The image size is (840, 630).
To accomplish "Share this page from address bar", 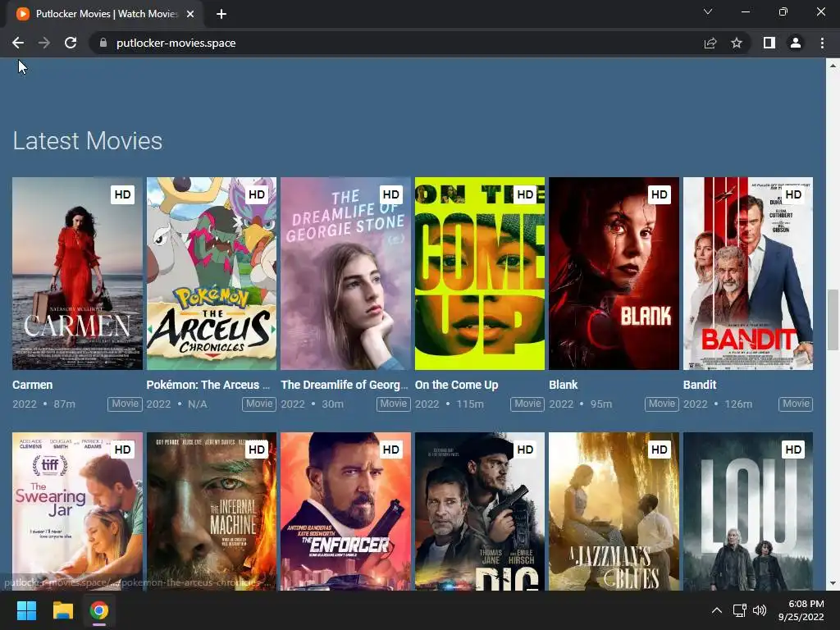I will tap(710, 43).
